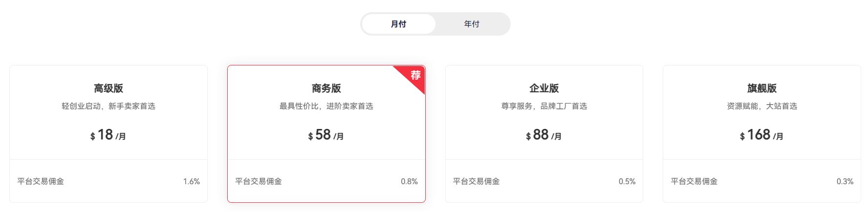This screenshot has width=868, height=212.
Task: Click the $58/月 price
Action: [x=326, y=135]
